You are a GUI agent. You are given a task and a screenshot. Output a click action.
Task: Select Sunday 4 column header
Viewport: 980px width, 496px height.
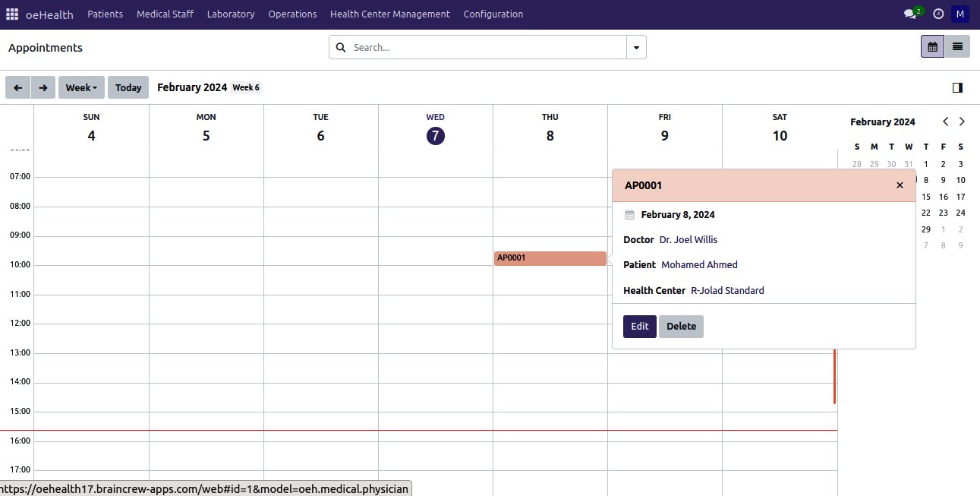[91, 128]
